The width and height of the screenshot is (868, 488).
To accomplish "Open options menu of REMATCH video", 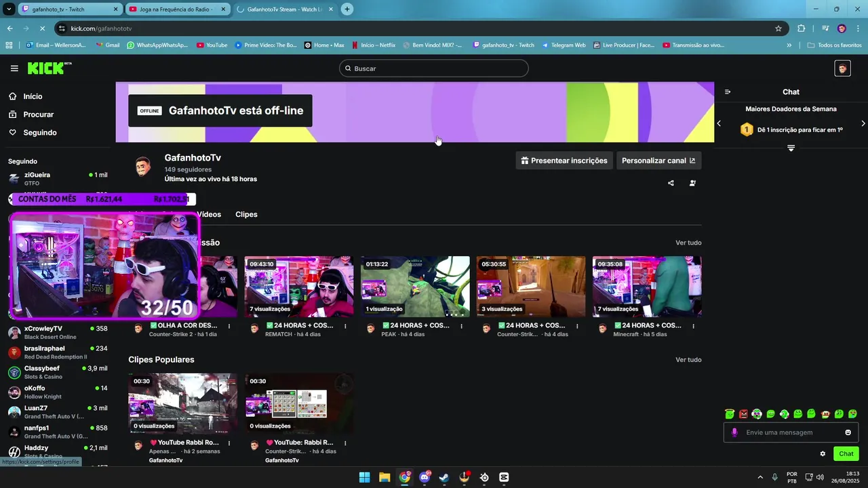I will 345,326.
